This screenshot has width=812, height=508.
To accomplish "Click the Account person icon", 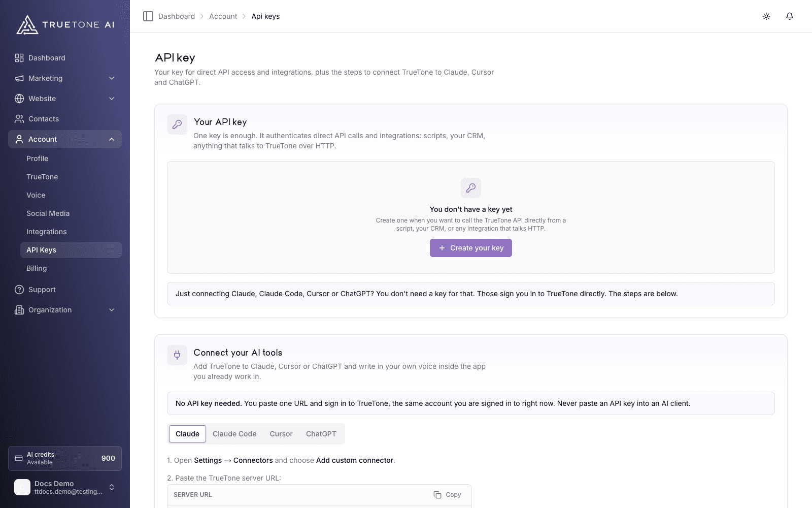I will coord(19,139).
